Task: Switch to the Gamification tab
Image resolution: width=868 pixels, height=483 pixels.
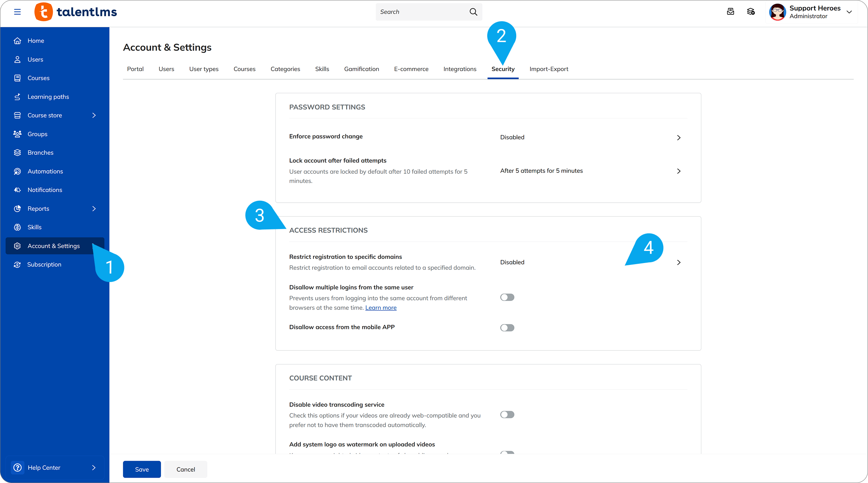Action: (361, 69)
